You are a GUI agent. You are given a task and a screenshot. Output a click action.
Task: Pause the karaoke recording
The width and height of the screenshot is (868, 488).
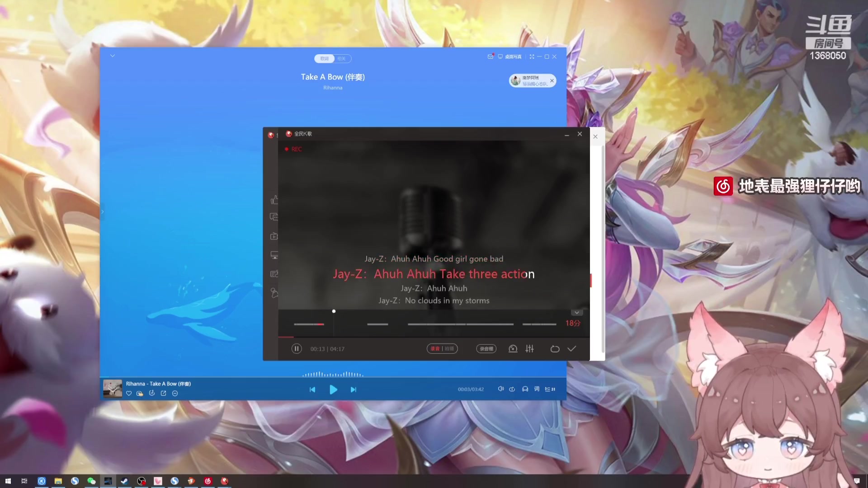[297, 349]
